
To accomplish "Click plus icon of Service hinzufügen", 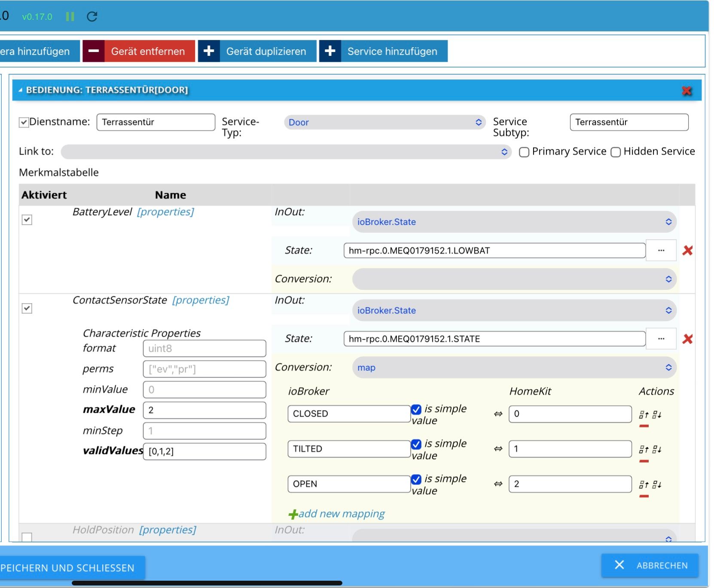I will pos(330,51).
